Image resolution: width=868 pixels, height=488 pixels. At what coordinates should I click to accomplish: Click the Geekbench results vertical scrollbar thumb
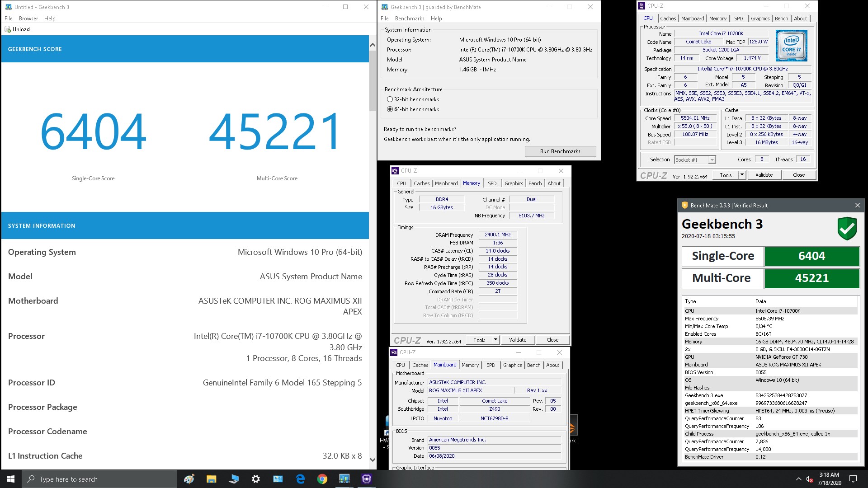pyautogui.click(x=373, y=80)
